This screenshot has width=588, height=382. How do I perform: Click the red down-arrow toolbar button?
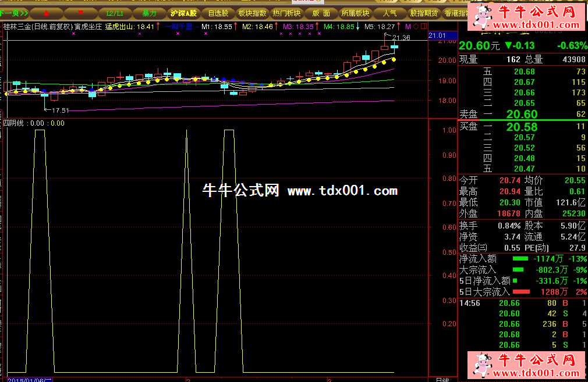click(x=80, y=13)
